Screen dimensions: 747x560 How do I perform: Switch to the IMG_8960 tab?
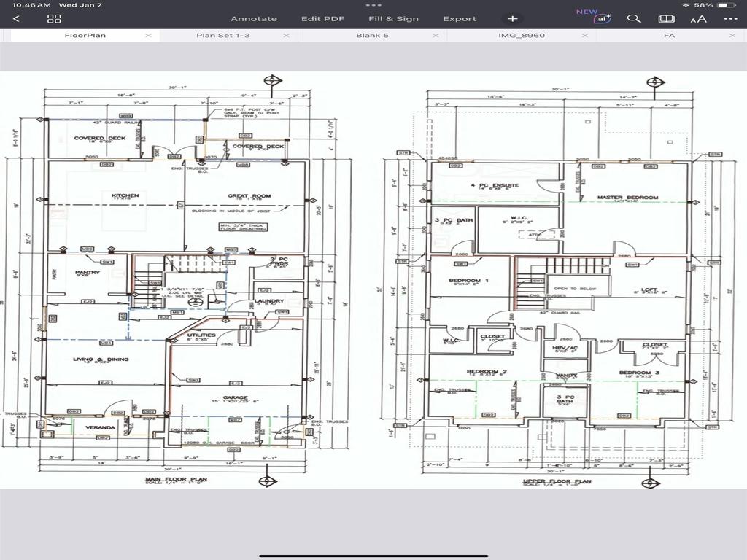click(x=521, y=35)
